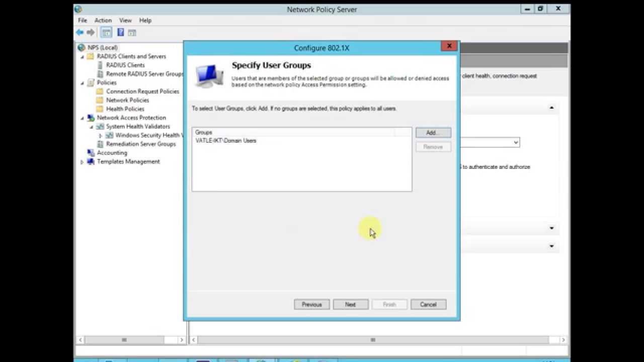This screenshot has height=362, width=644.
Task: Select Accounting in the tree
Action: (x=112, y=153)
